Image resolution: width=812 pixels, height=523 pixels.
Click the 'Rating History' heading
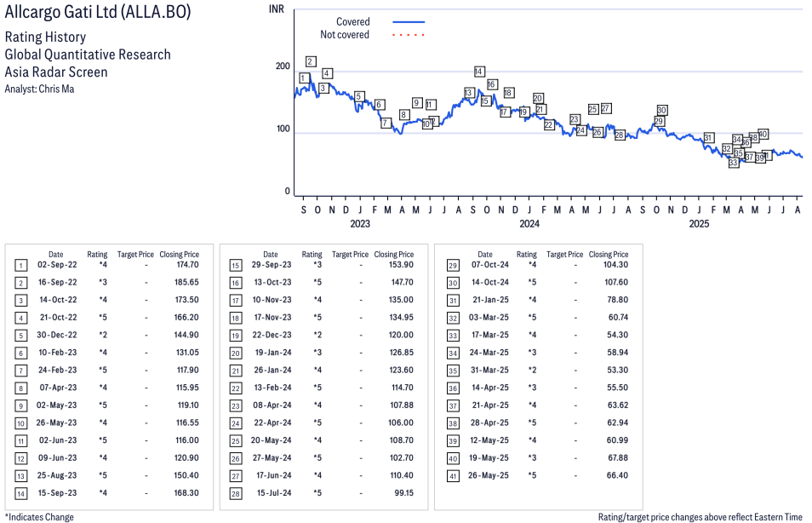[x=45, y=37]
